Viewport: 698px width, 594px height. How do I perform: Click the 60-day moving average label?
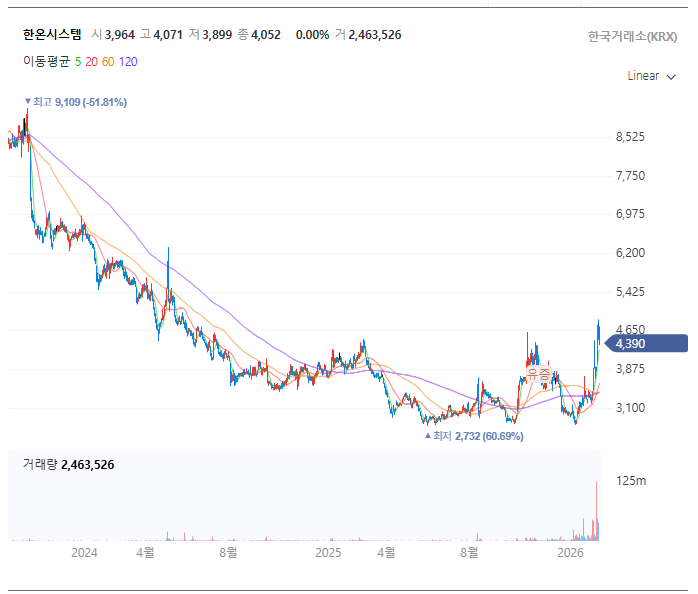[108, 62]
